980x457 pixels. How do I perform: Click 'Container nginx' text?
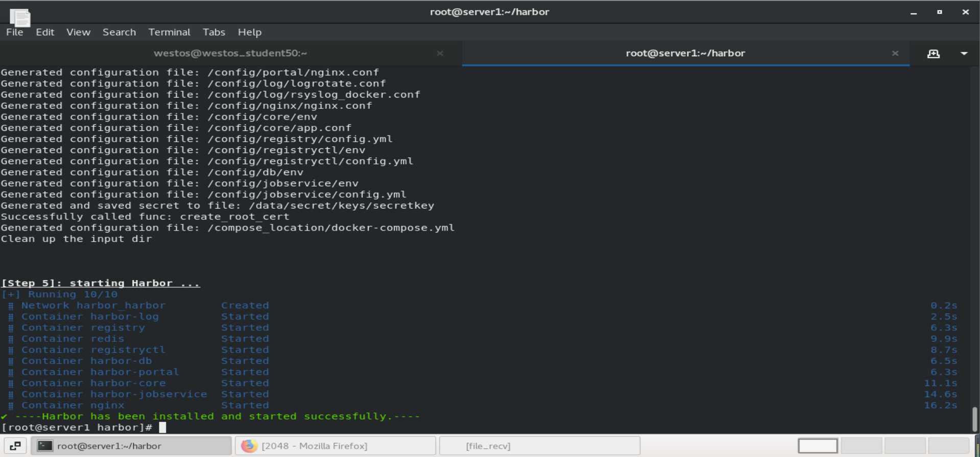(x=73, y=405)
